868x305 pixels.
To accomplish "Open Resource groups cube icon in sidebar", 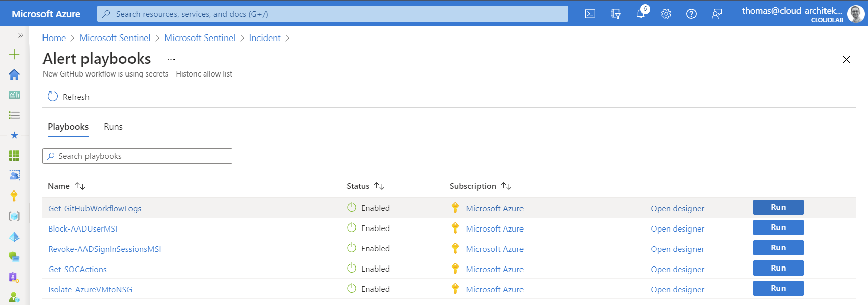I will click(14, 216).
